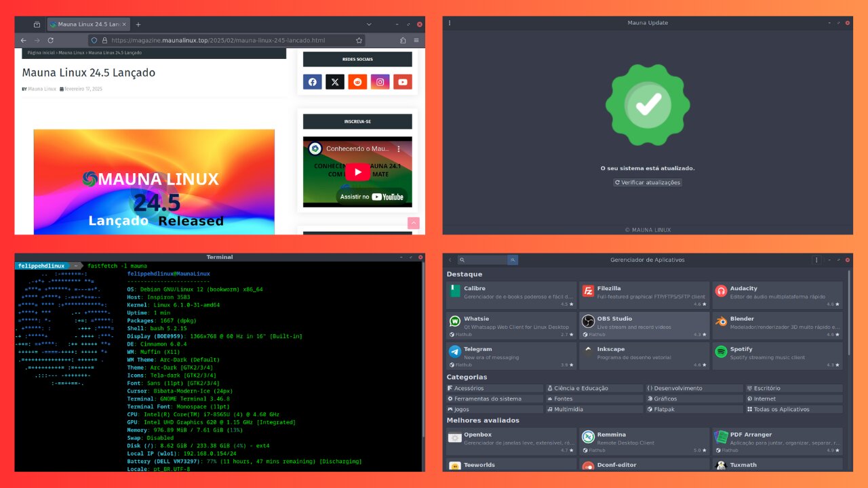Open the Reddit social icon
Image resolution: width=868 pixels, height=488 pixels.
[x=357, y=82]
